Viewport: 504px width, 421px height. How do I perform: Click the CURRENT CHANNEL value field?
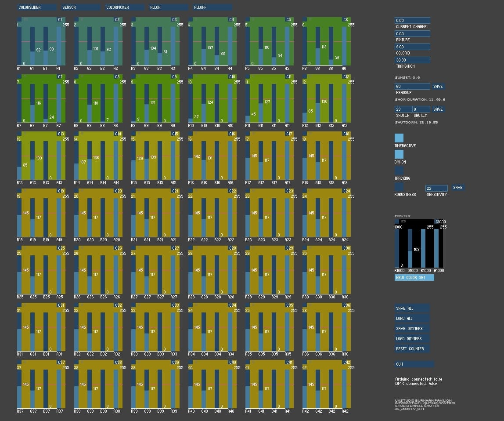coord(412,20)
